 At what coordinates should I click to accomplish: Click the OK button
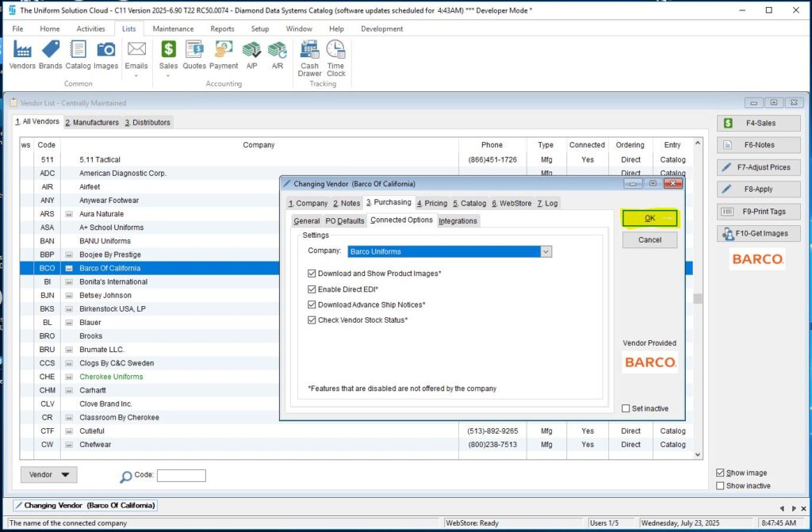649,218
